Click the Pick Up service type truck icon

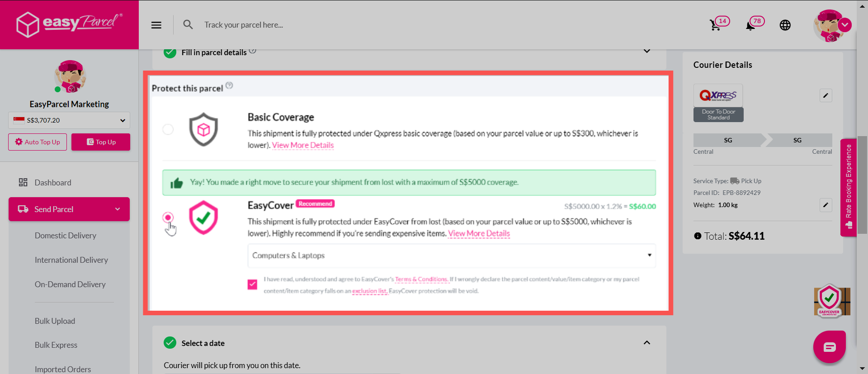click(735, 181)
